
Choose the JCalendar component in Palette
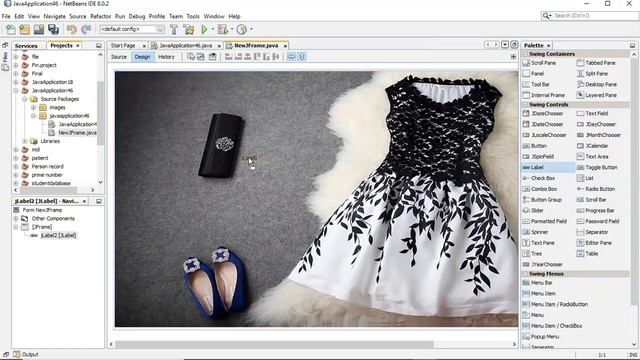pos(592,146)
